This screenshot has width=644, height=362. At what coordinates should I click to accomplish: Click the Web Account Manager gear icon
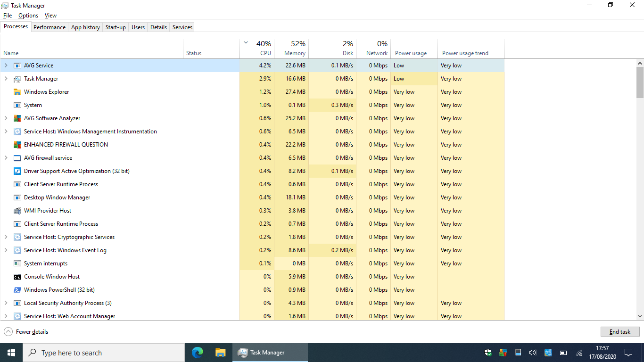pos(17,316)
